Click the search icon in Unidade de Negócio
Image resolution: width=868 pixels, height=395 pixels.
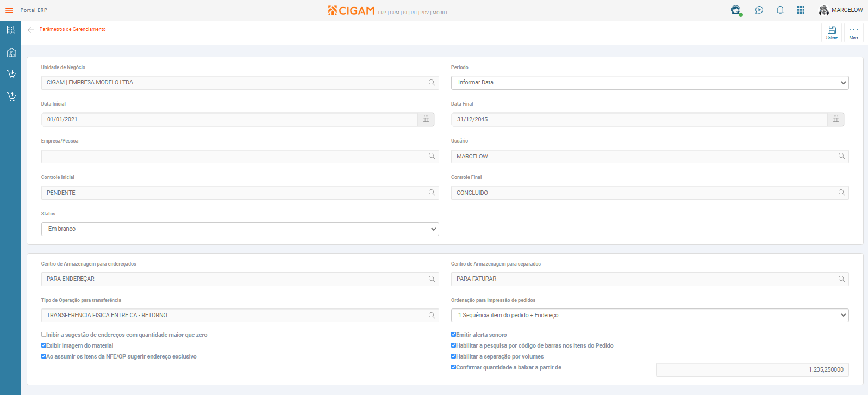[432, 83]
